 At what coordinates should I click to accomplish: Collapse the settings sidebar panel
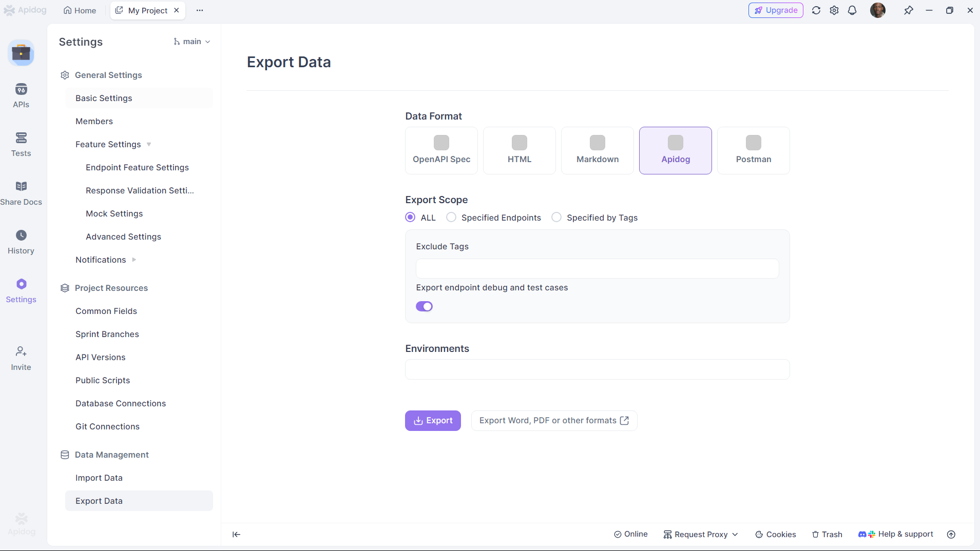(237, 534)
